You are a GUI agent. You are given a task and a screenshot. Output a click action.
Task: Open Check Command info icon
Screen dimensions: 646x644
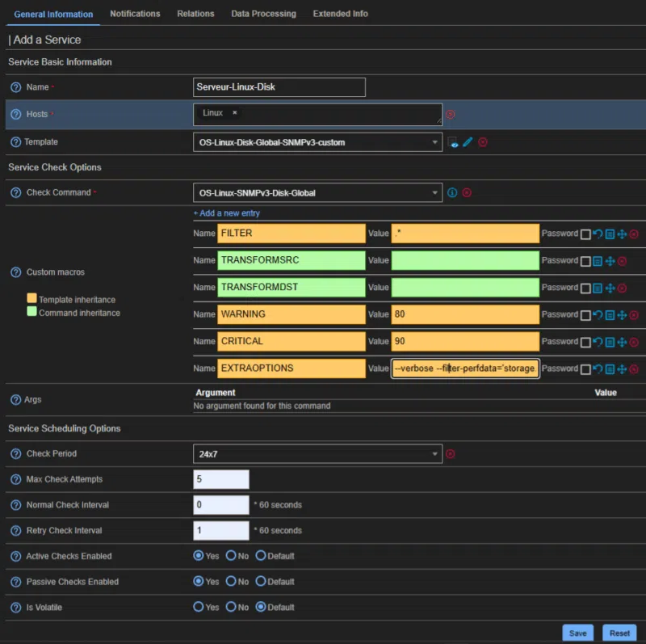452,193
